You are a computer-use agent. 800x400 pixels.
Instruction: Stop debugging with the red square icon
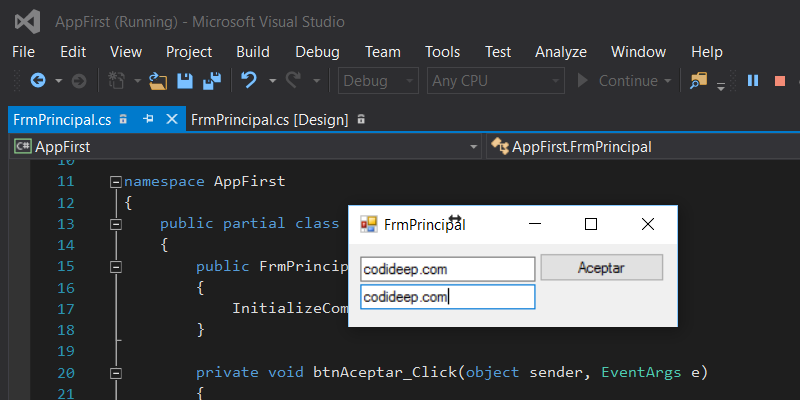pyautogui.click(x=780, y=81)
